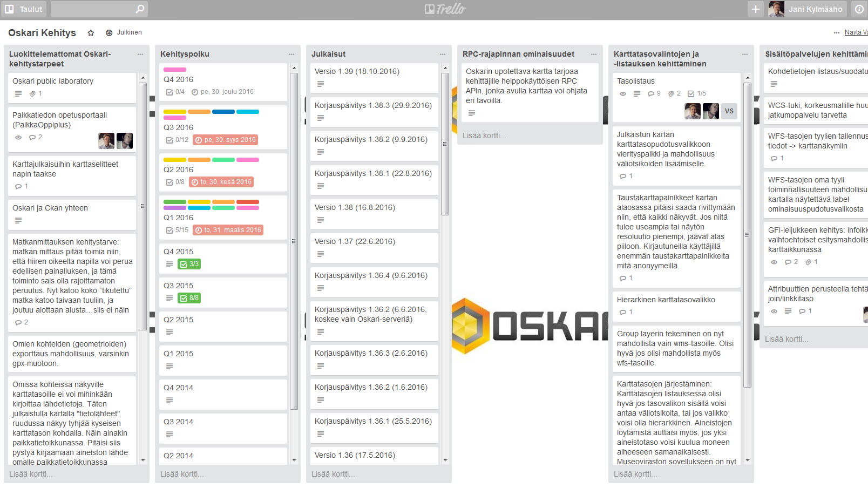Click attachment icon on Tasolistaus card
Image resolution: width=868 pixels, height=488 pixels.
[671, 93]
